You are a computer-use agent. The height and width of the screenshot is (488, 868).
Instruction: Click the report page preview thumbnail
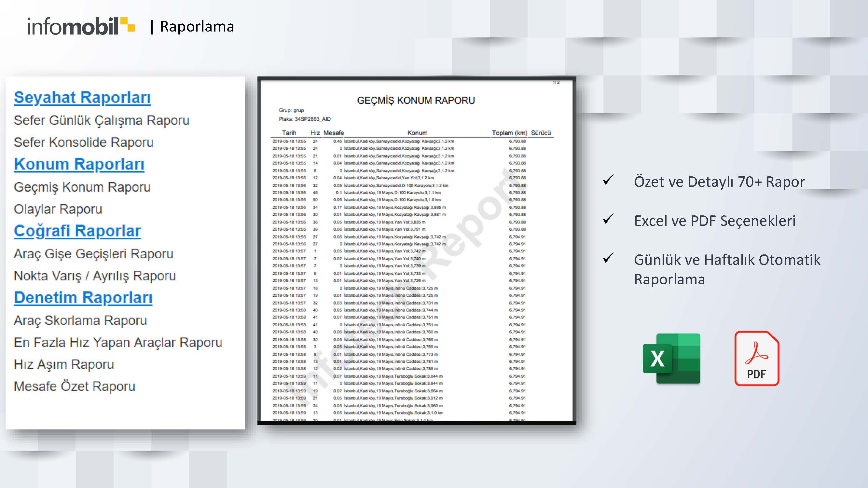[417, 251]
